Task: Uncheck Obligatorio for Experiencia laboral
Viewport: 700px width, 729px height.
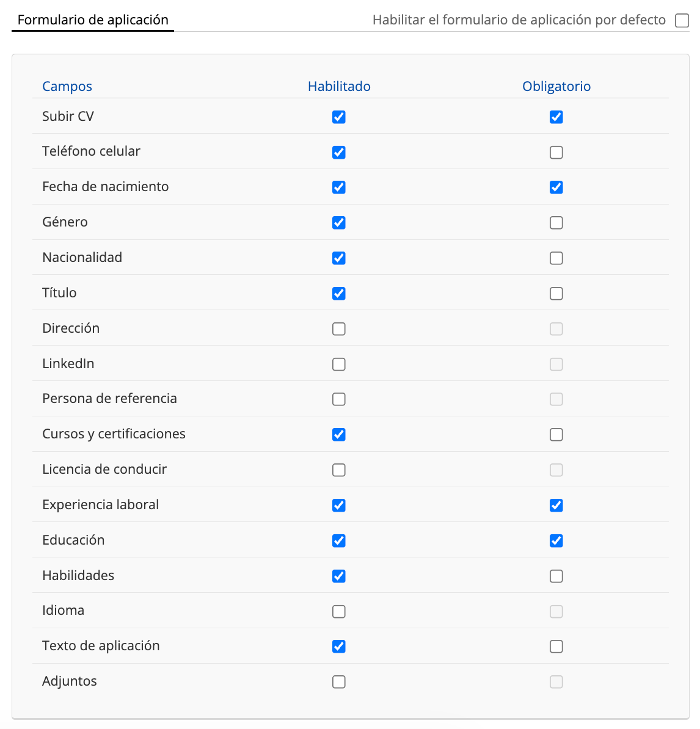Action: pos(556,506)
